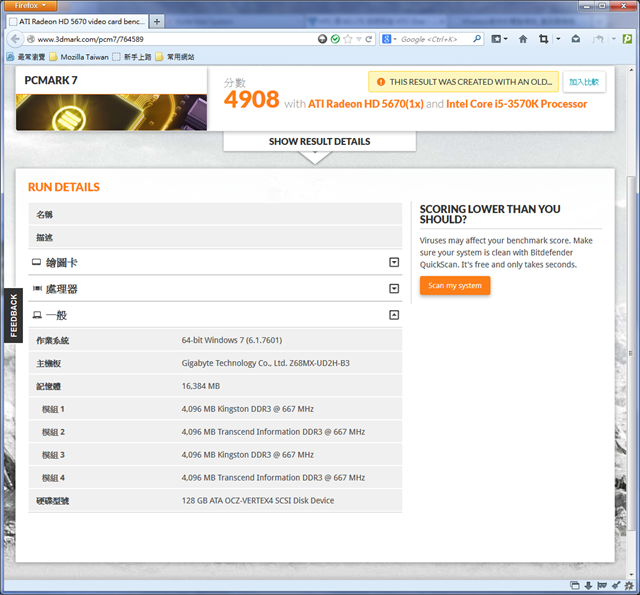Open the Firefox application menu

(x=31, y=5)
